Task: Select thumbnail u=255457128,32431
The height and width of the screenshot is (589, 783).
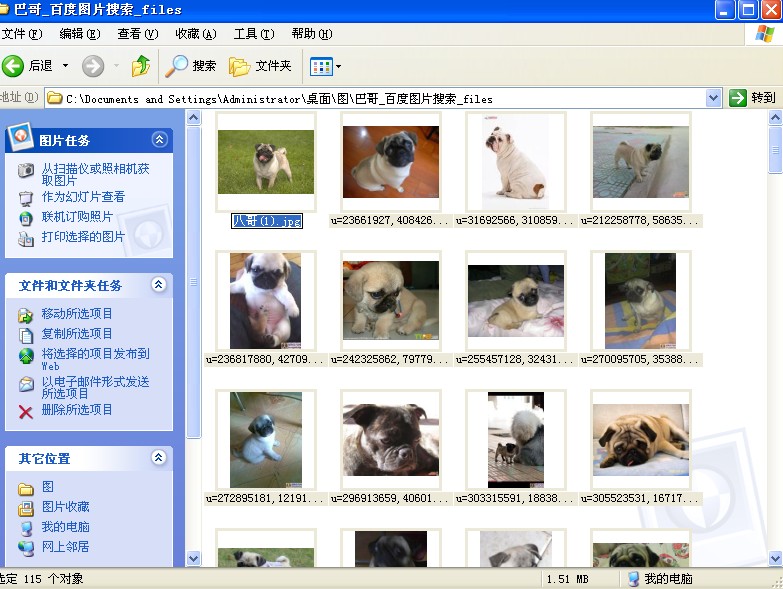Action: (x=516, y=300)
